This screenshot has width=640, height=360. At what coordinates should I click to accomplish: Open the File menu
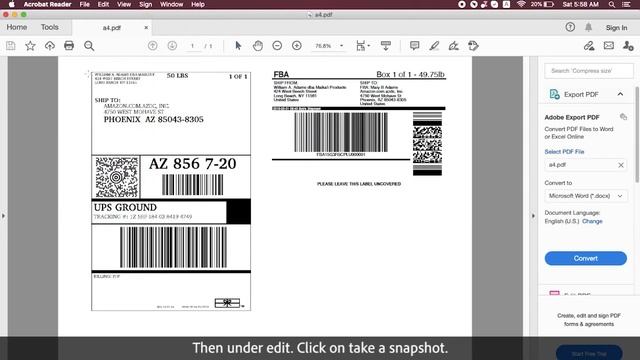pos(84,4)
